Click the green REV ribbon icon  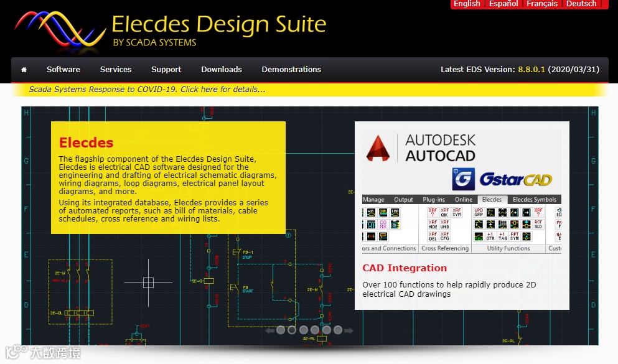click(x=479, y=237)
